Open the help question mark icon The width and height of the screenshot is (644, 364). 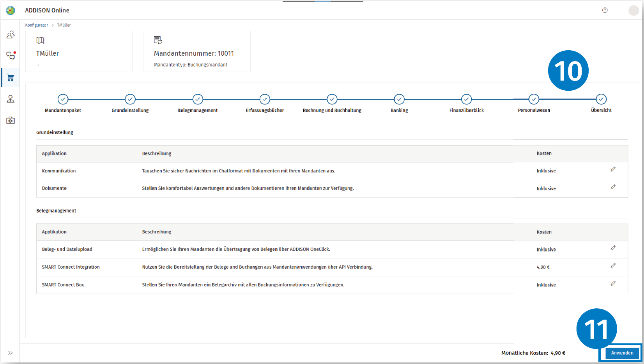pos(605,10)
